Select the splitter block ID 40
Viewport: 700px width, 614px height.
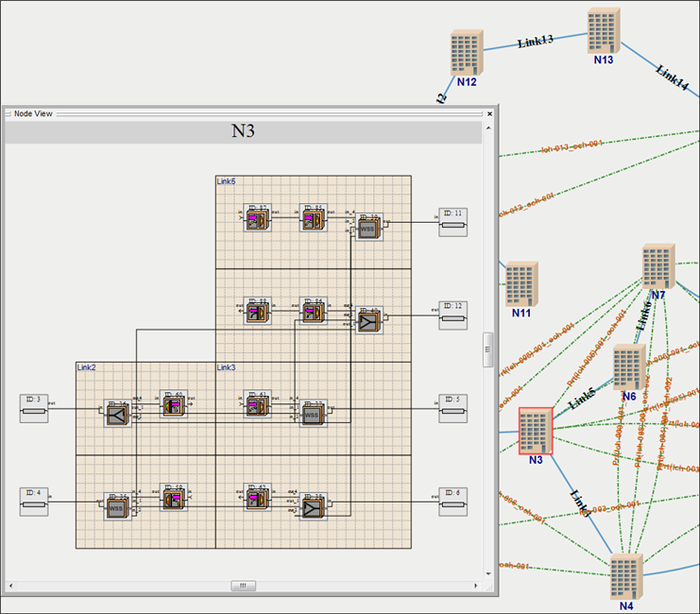(368, 320)
